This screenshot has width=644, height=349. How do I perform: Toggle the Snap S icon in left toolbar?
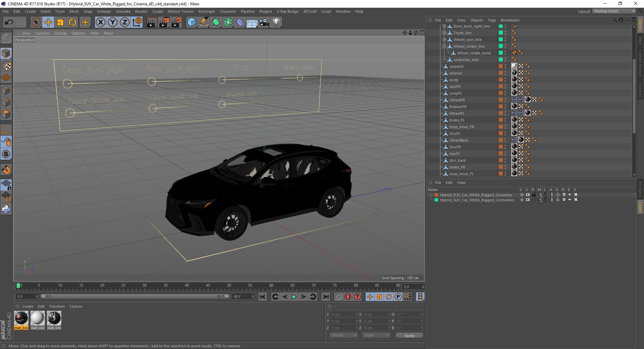(6, 154)
